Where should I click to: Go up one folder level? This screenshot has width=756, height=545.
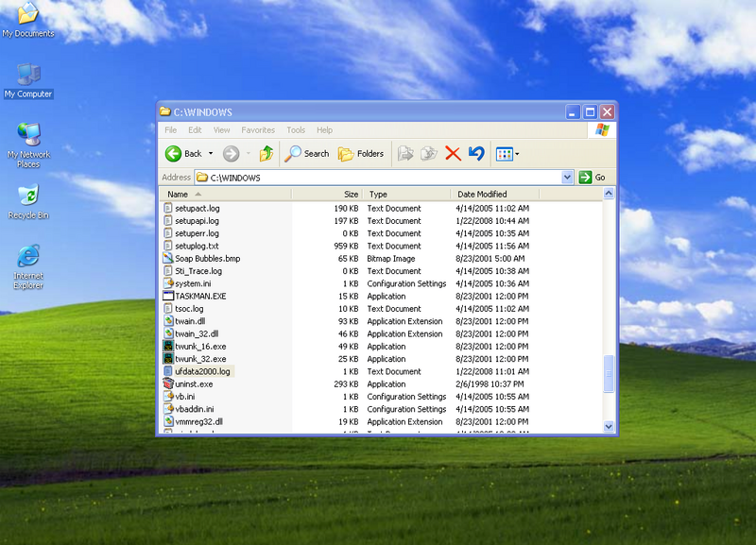click(x=266, y=154)
